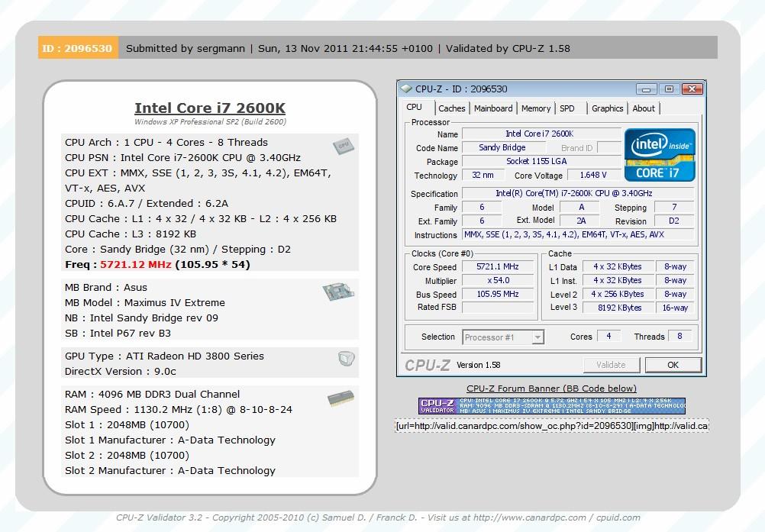Click the CPU-Z logo at window bottom

[428, 365]
